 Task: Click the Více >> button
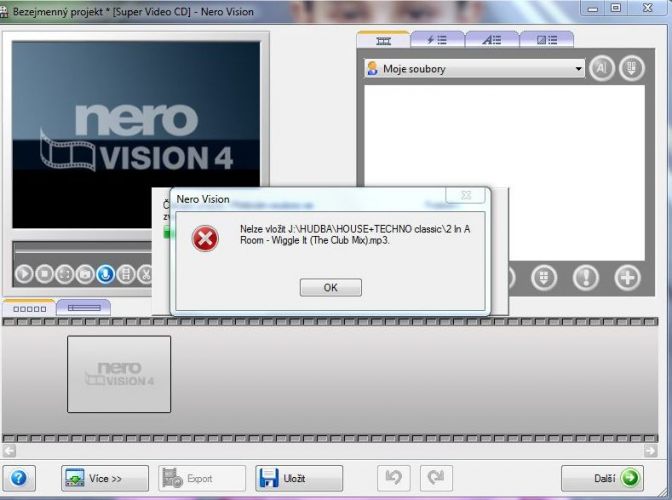[105, 478]
